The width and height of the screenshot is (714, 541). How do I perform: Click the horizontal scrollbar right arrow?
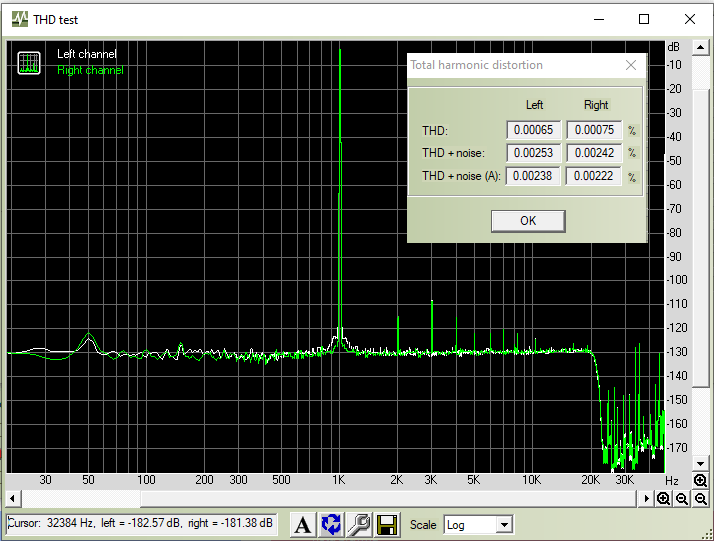coord(646,499)
